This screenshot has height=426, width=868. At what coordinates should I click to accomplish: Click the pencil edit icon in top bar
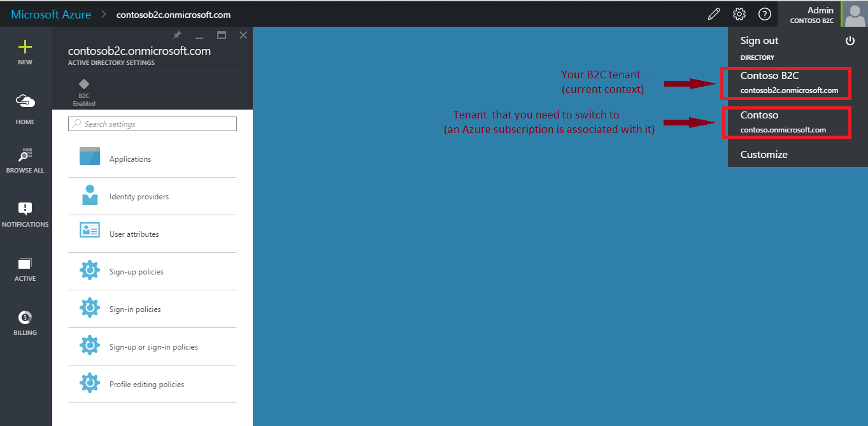(x=714, y=14)
